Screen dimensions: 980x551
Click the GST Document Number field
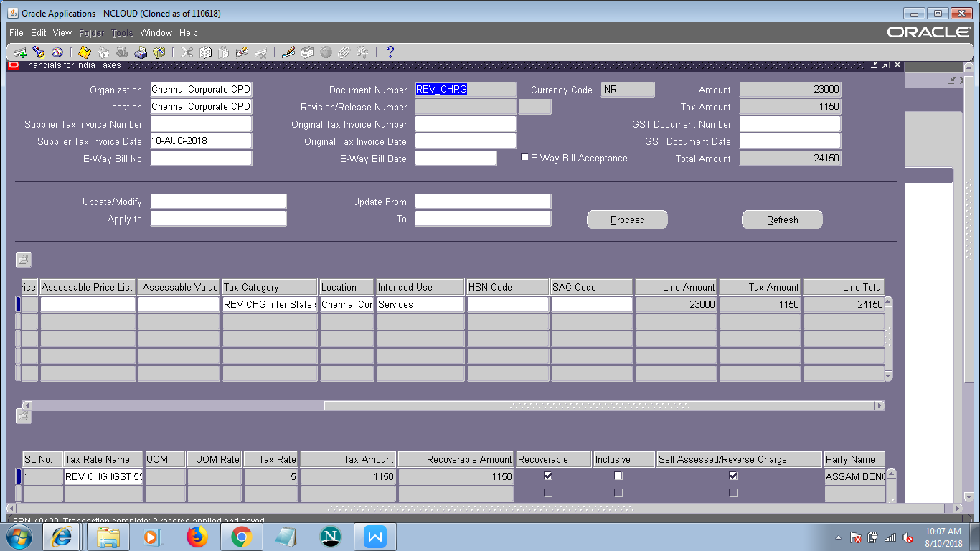coord(791,124)
